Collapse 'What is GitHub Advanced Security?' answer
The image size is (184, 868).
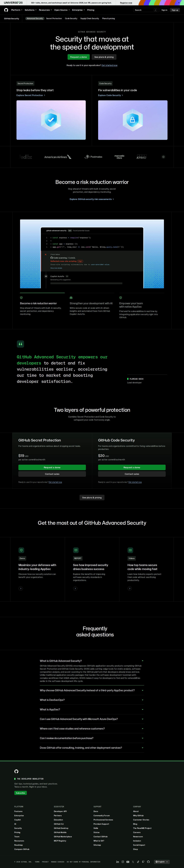click(92, 661)
